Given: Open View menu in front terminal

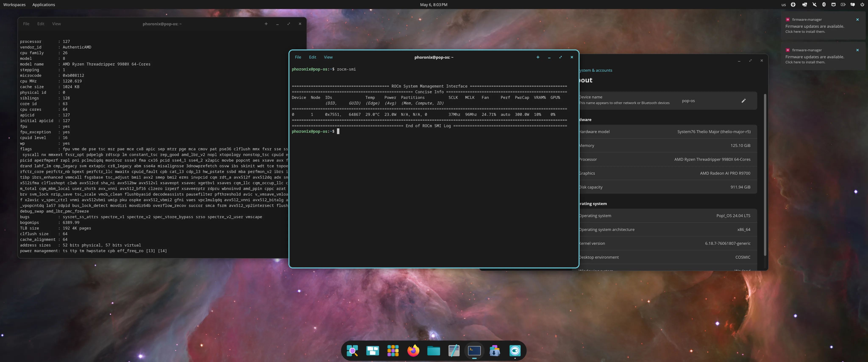Looking at the screenshot, I should point(328,57).
